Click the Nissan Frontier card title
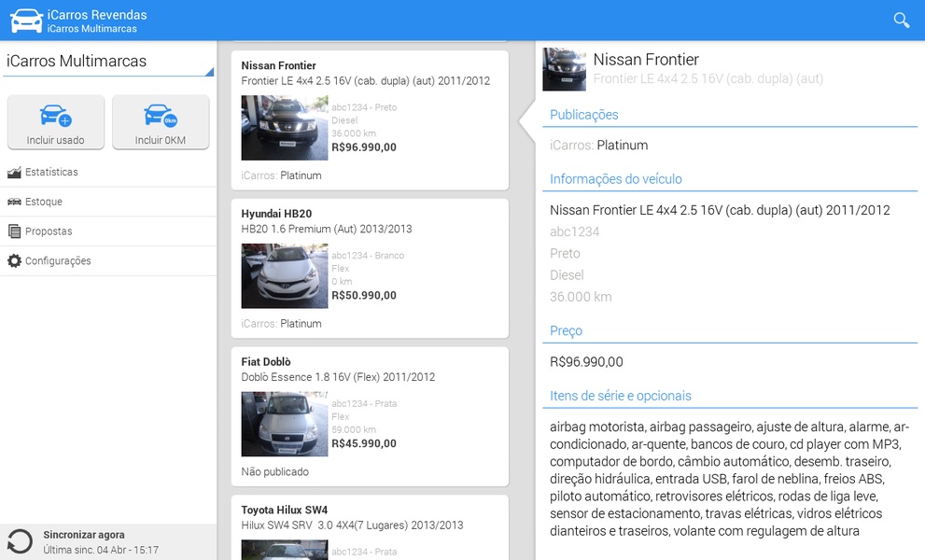 [x=278, y=65]
